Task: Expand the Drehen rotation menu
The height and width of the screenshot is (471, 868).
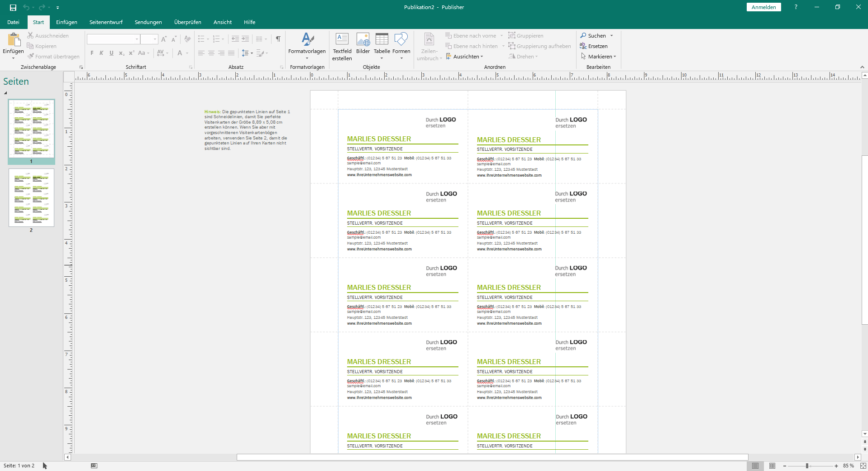Action: coord(524,56)
